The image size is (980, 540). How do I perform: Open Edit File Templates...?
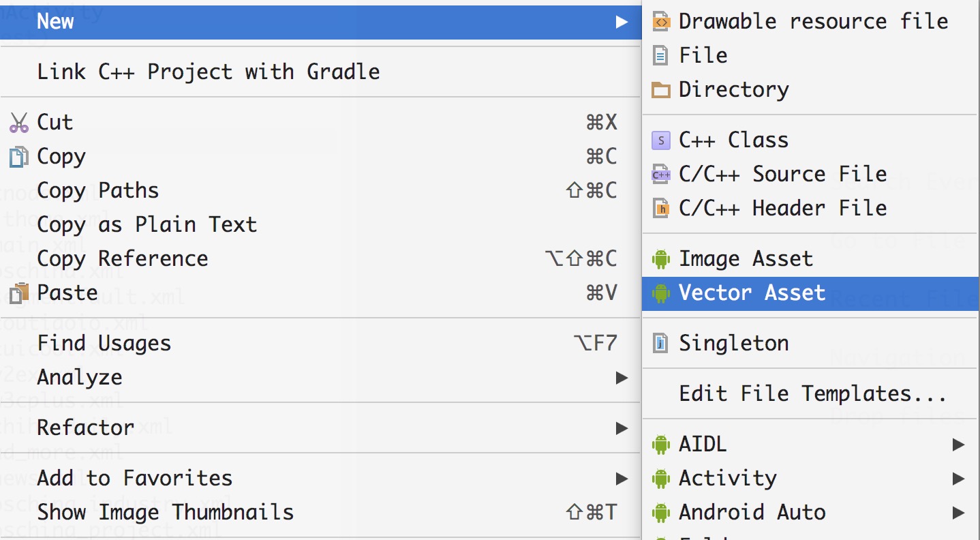point(811,394)
